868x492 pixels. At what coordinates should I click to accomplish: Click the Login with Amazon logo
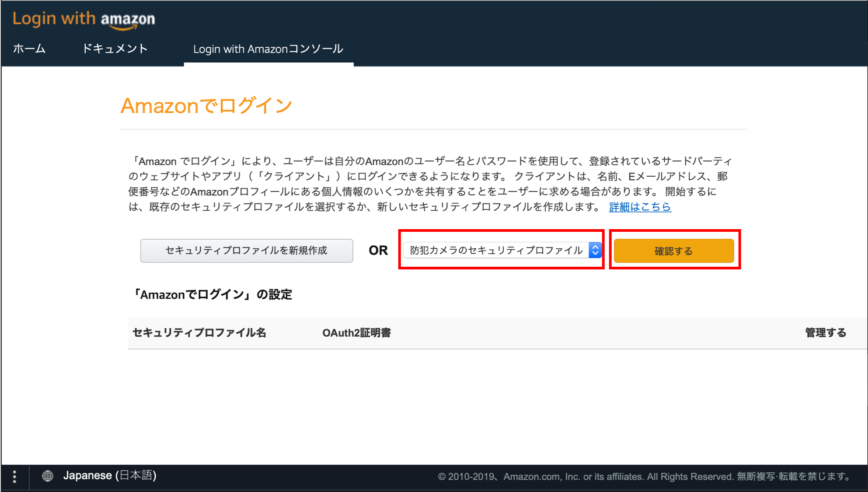[84, 19]
